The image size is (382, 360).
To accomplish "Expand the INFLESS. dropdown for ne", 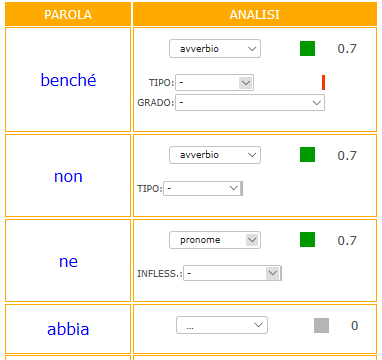I will 232,273.
